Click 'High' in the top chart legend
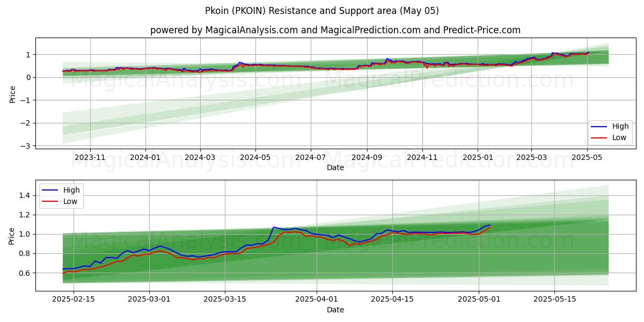 pyautogui.click(x=620, y=127)
